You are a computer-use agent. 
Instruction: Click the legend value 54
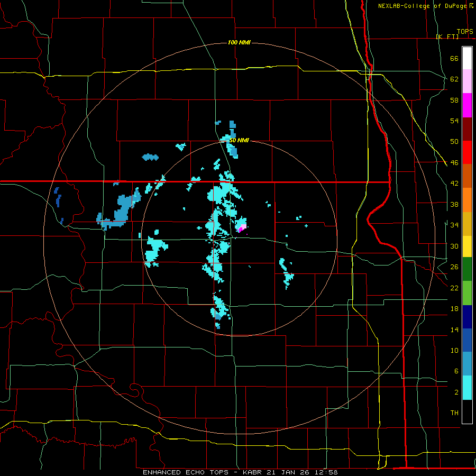(454, 121)
